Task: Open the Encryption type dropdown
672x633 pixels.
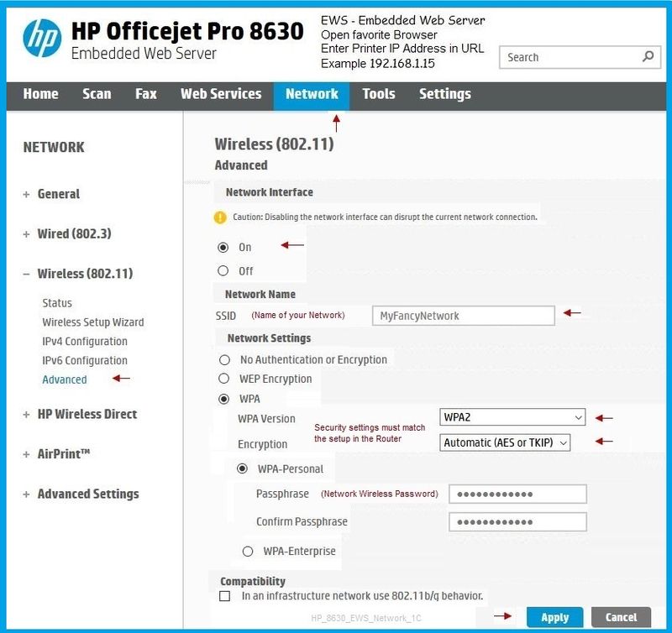Action: (x=505, y=442)
